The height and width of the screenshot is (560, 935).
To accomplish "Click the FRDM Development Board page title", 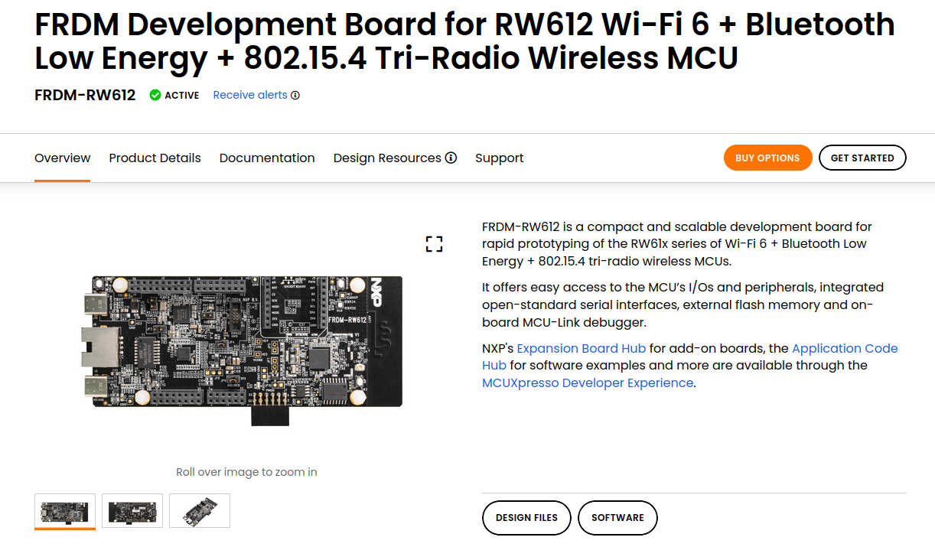I will click(464, 41).
